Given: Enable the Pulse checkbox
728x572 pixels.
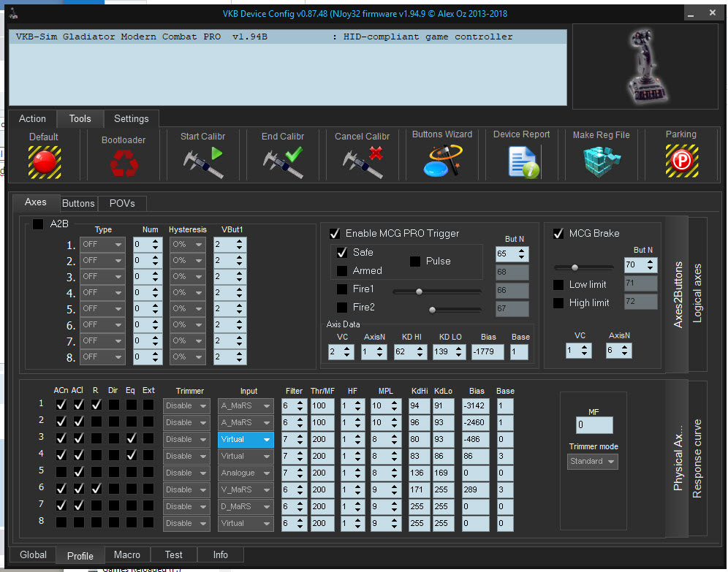Looking at the screenshot, I should pyautogui.click(x=415, y=262).
